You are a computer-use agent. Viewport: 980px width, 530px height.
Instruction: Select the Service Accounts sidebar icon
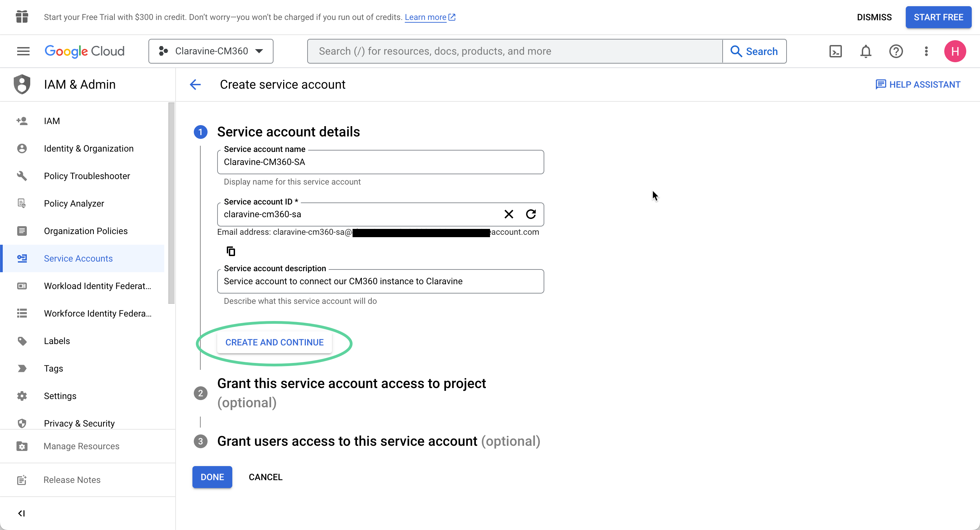[22, 258]
